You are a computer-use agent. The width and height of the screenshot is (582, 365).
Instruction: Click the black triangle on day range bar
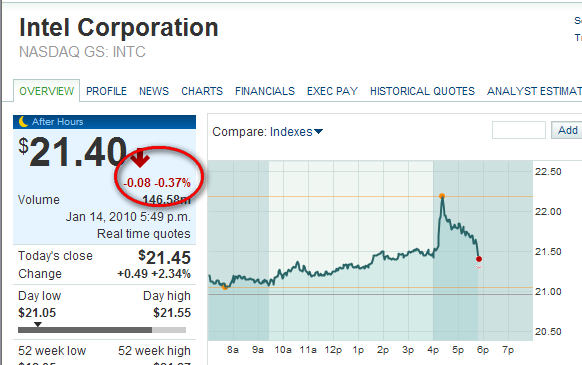coord(37,325)
